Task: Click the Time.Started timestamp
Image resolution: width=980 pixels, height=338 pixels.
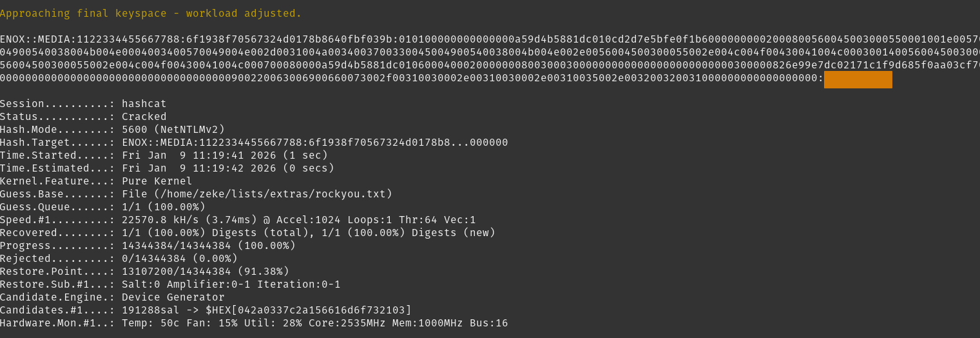Action: coord(225,155)
